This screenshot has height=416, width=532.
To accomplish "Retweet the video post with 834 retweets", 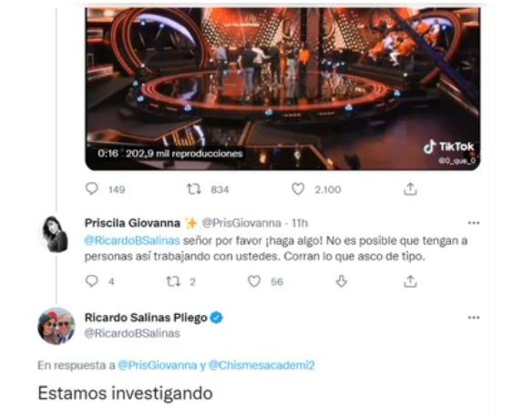I will coord(194,188).
